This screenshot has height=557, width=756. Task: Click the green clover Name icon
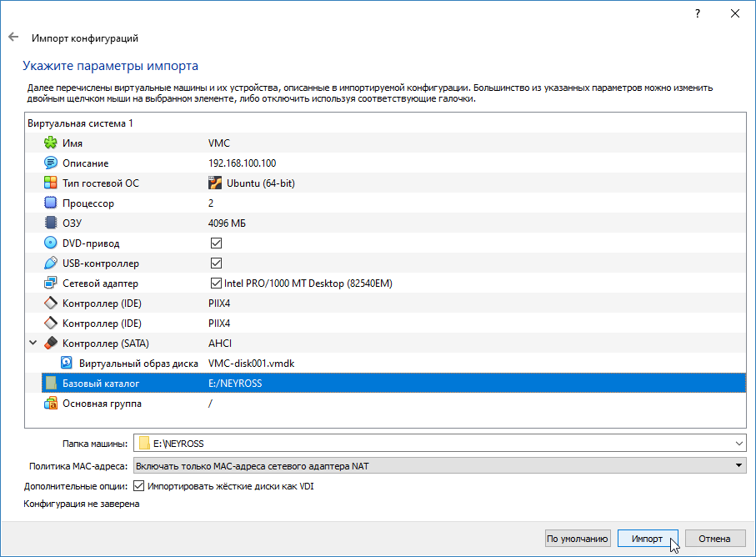[x=50, y=143]
